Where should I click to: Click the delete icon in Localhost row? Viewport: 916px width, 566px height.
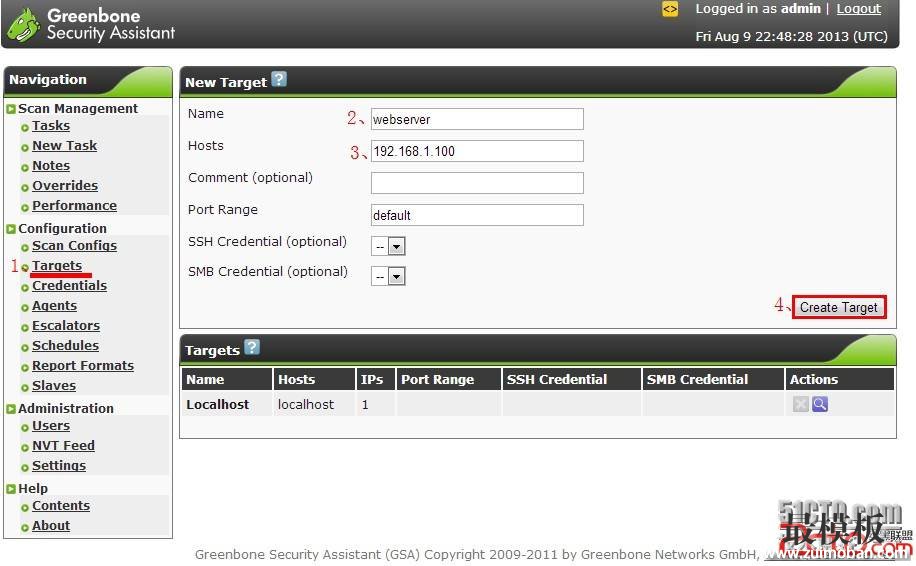click(x=800, y=404)
